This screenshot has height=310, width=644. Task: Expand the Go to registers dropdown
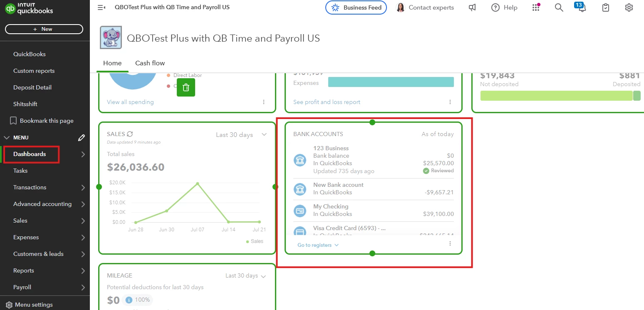point(318,245)
